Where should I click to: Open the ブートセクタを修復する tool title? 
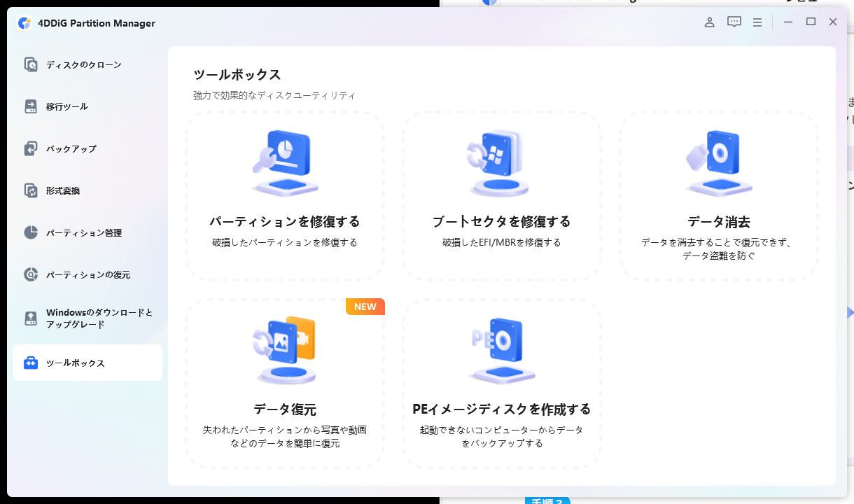tap(502, 222)
